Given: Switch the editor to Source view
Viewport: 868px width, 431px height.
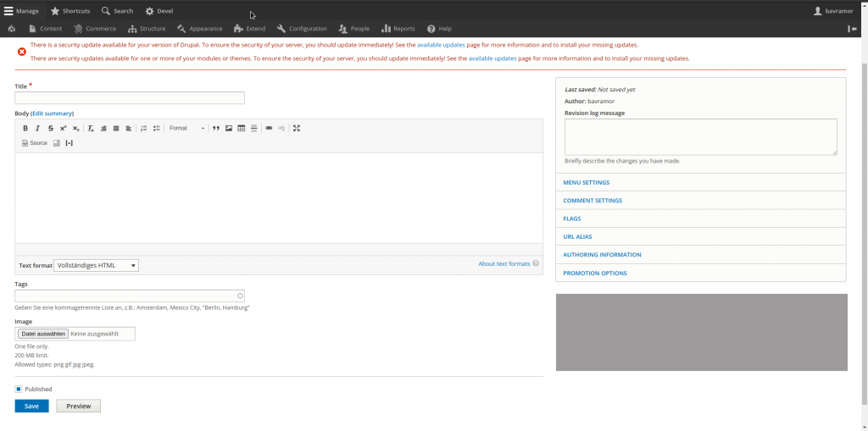Looking at the screenshot, I should (35, 143).
